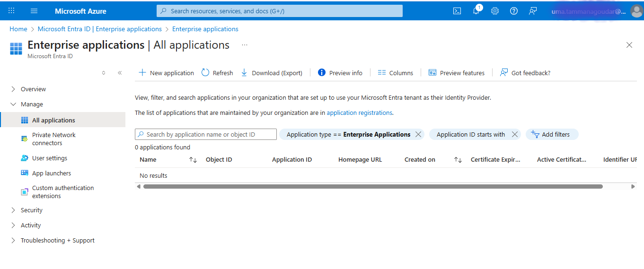Open the Application type == Enterprise Applications filter
This screenshot has width=644, height=269.
(348, 134)
